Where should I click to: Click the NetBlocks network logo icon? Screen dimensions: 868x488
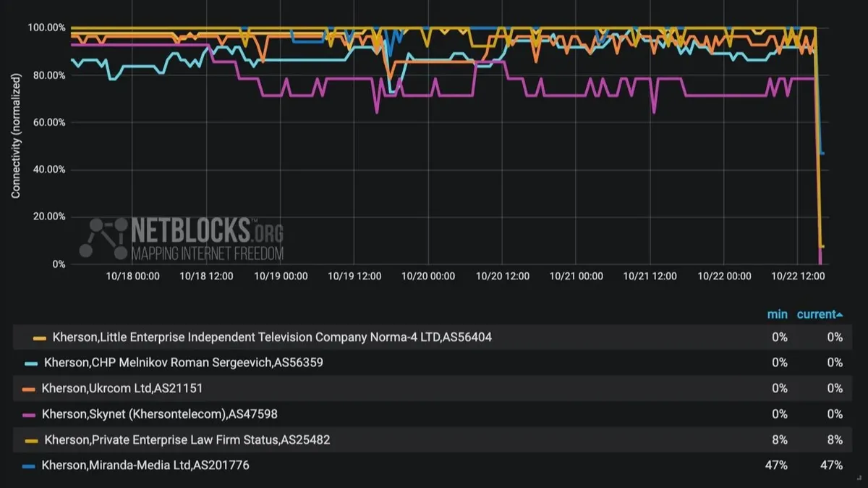tap(103, 237)
